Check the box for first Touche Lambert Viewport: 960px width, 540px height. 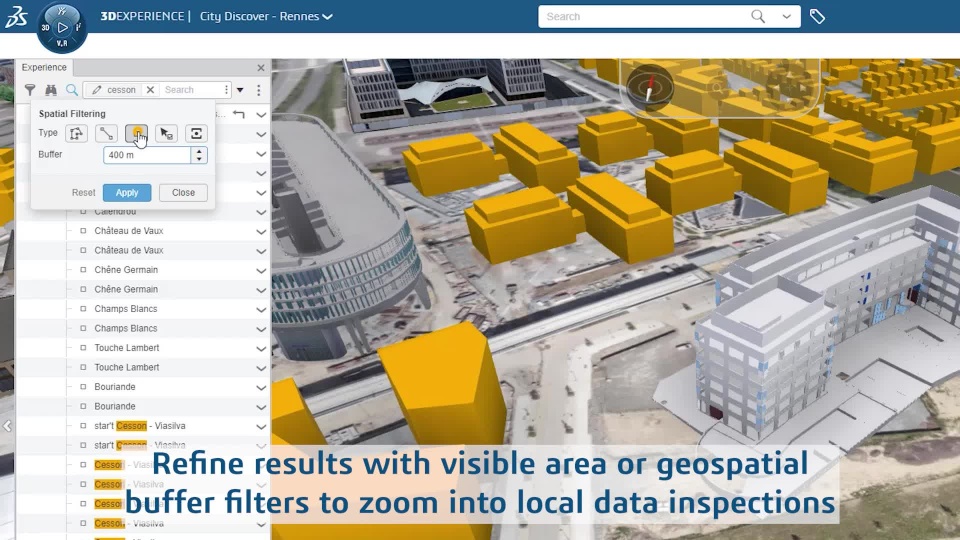pyautogui.click(x=83, y=348)
